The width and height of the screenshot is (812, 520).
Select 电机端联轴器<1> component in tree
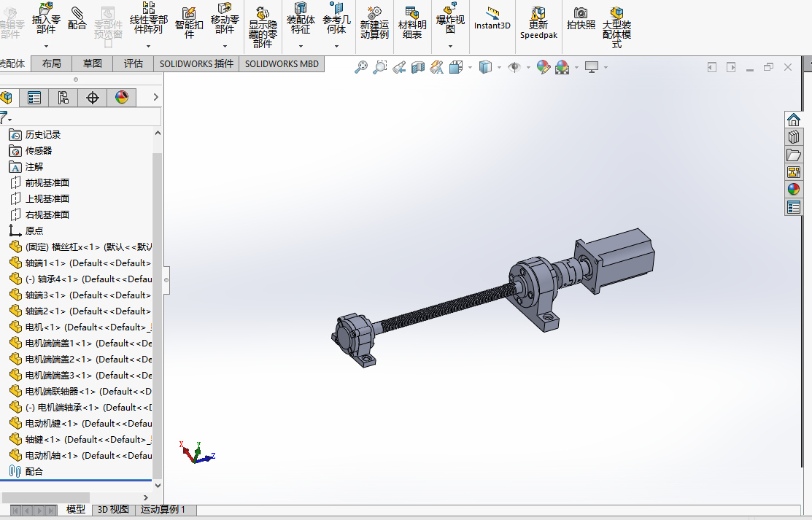pyautogui.click(x=80, y=392)
